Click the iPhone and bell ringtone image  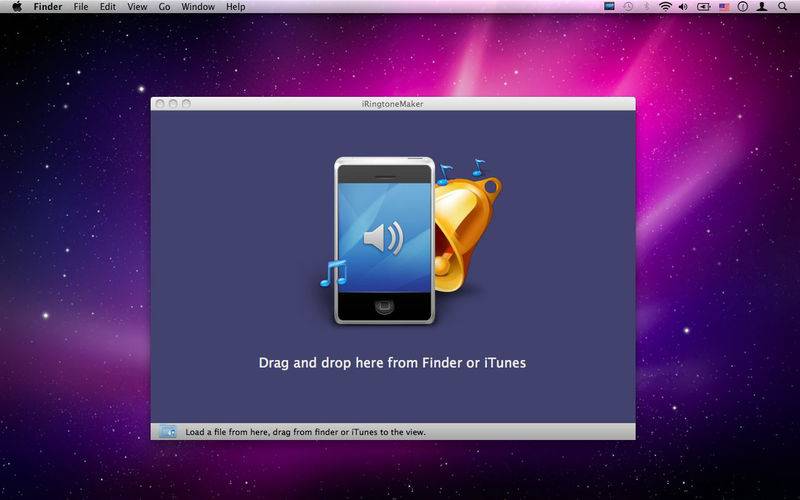coord(411,241)
